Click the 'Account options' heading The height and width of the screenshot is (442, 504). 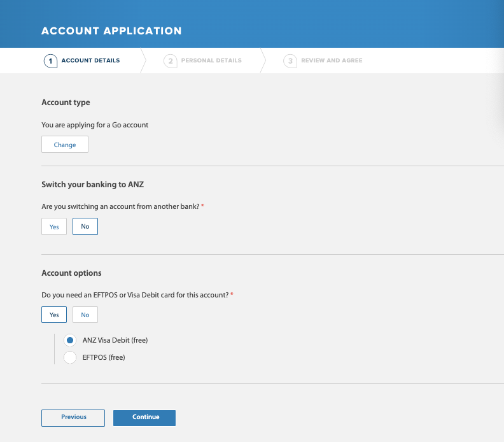coord(71,273)
